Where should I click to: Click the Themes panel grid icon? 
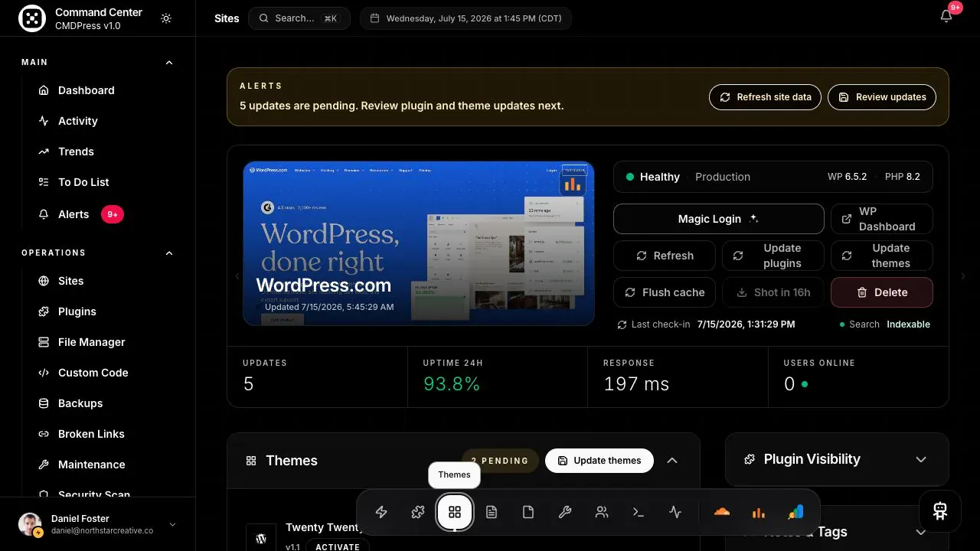(250, 461)
